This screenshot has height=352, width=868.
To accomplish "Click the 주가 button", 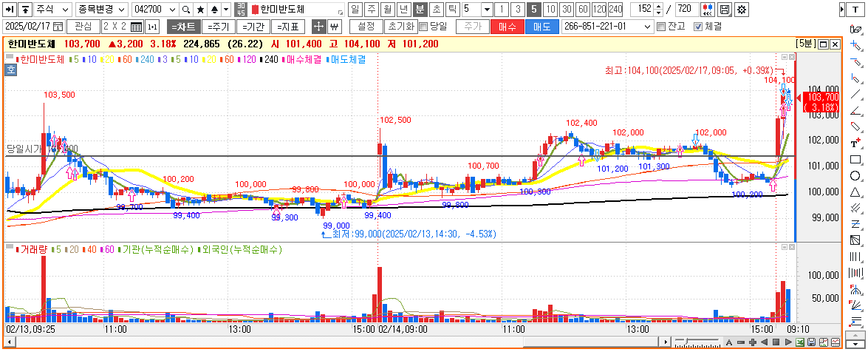I will pyautogui.click(x=473, y=26).
